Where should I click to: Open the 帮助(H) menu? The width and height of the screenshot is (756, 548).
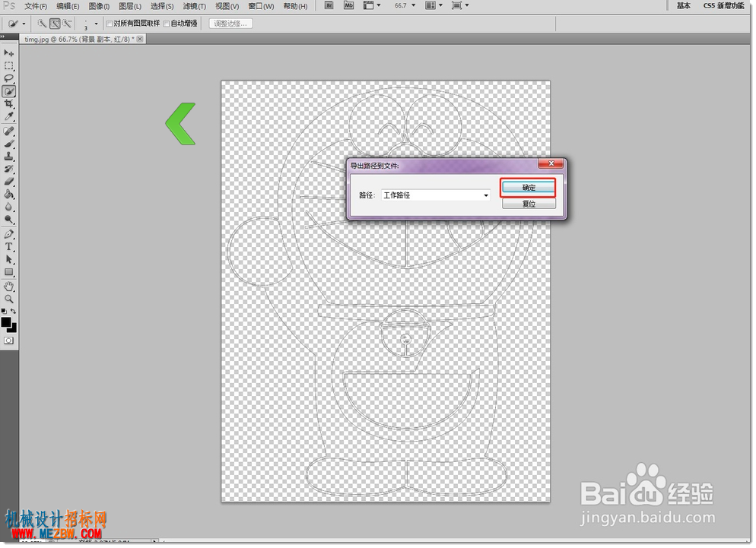click(295, 6)
